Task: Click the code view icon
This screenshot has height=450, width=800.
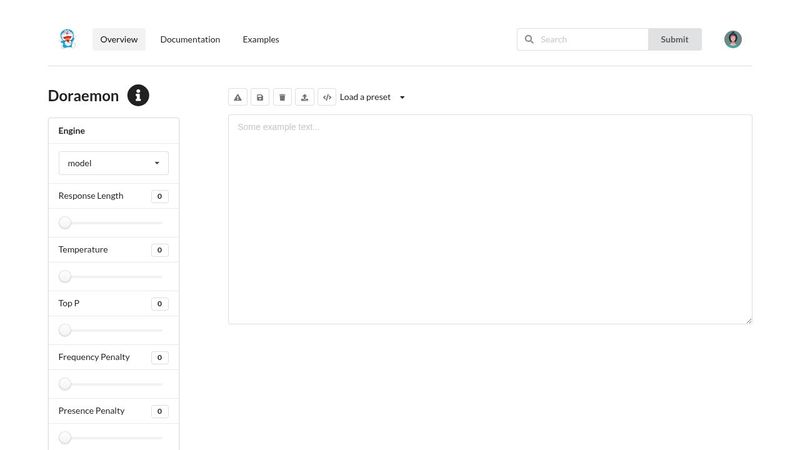Action: 327,97
